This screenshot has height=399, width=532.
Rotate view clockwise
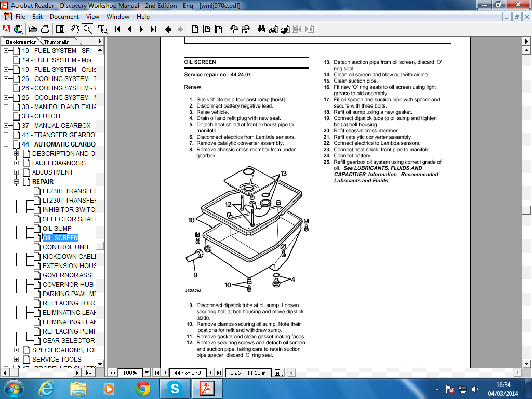point(246,29)
